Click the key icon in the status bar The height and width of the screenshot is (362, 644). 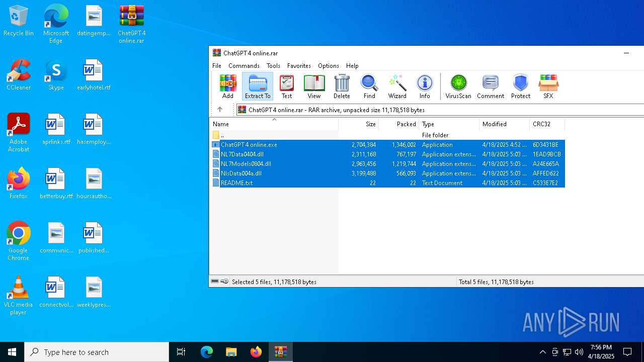tap(224, 282)
